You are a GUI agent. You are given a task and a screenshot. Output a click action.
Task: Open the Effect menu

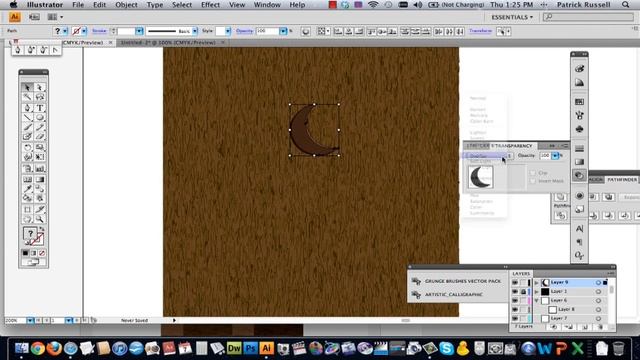tap(210, 5)
